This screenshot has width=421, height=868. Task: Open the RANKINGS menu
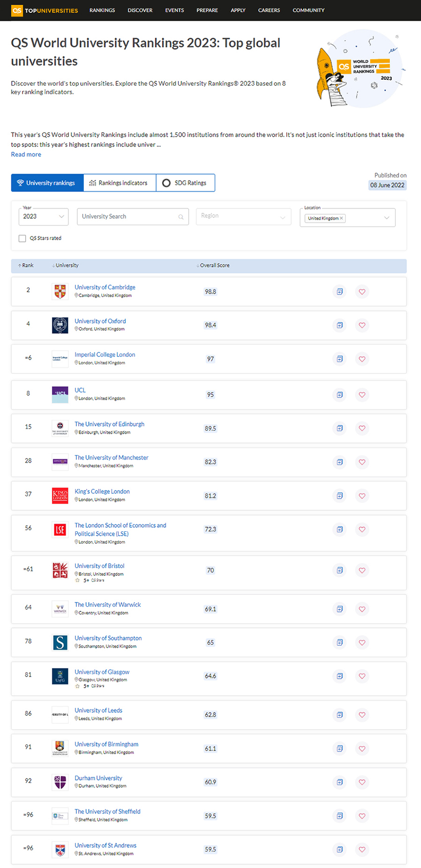pos(102,10)
